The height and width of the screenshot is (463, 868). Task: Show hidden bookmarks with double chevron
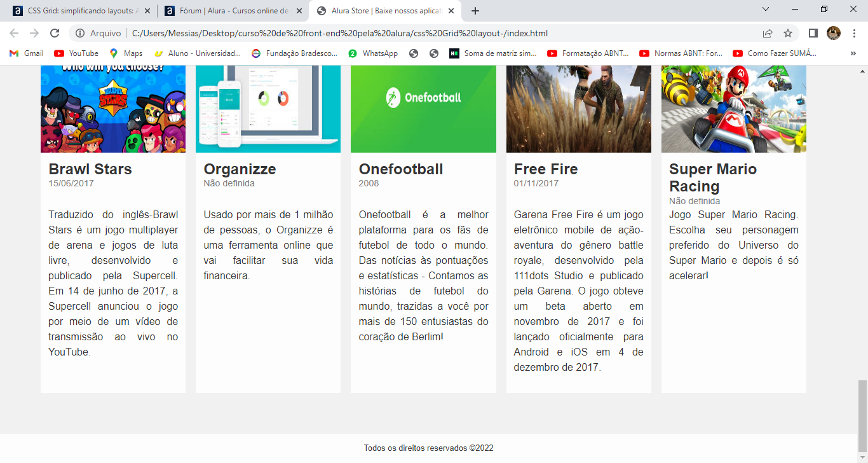[853, 53]
